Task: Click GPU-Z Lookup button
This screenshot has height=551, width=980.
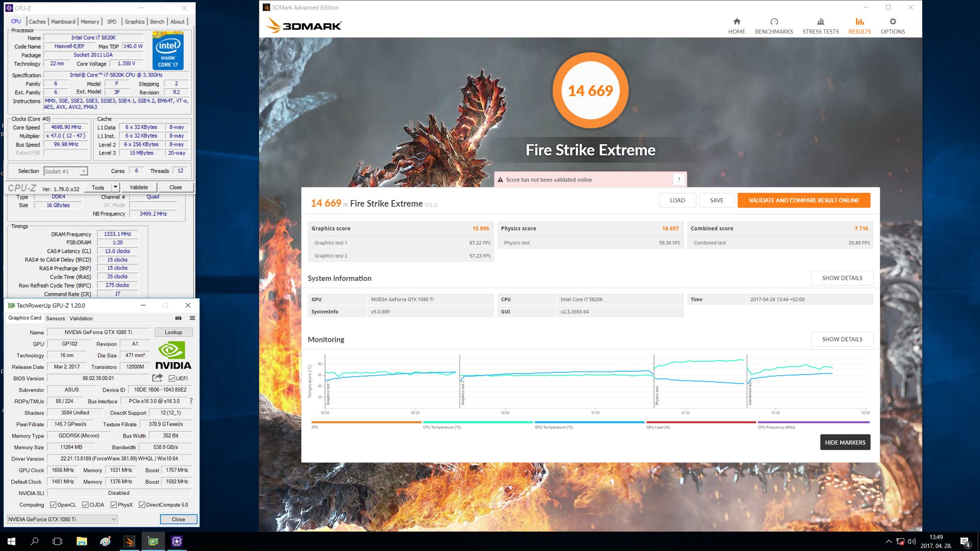Action: 173,332
